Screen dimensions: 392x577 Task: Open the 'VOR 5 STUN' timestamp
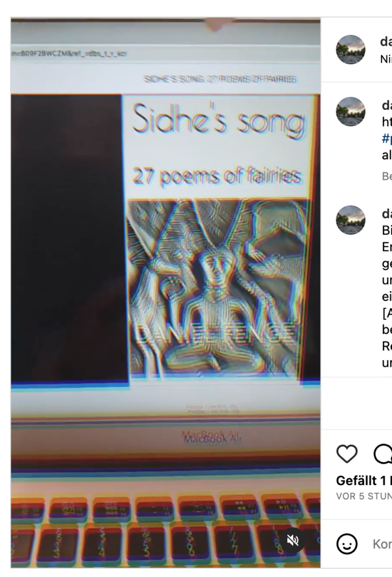[364, 496]
